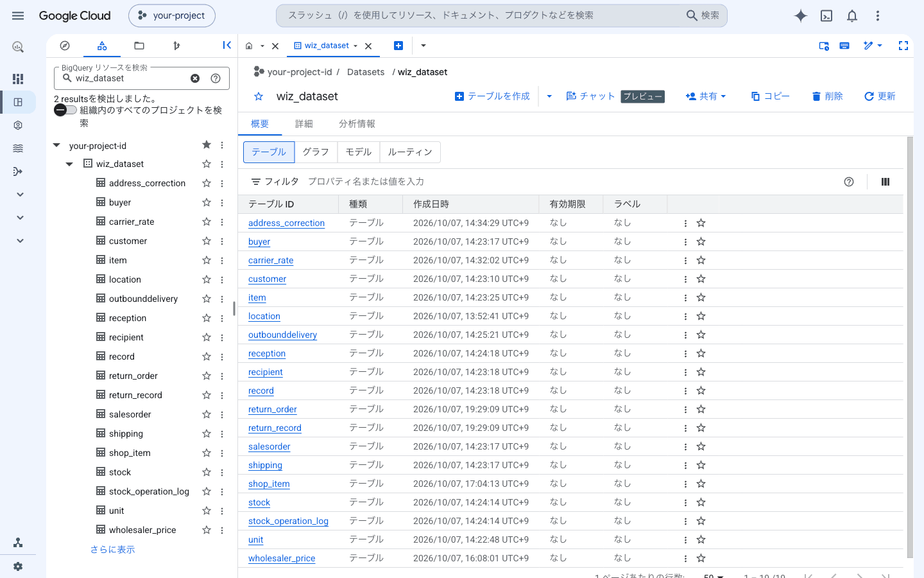Open the folder tab in explorer panel
Screen dimensions: 924x578
[x=139, y=46]
